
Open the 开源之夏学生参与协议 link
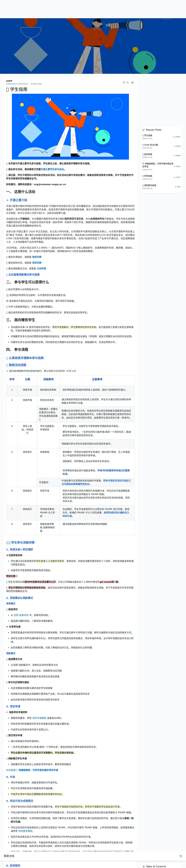[52, 170]
